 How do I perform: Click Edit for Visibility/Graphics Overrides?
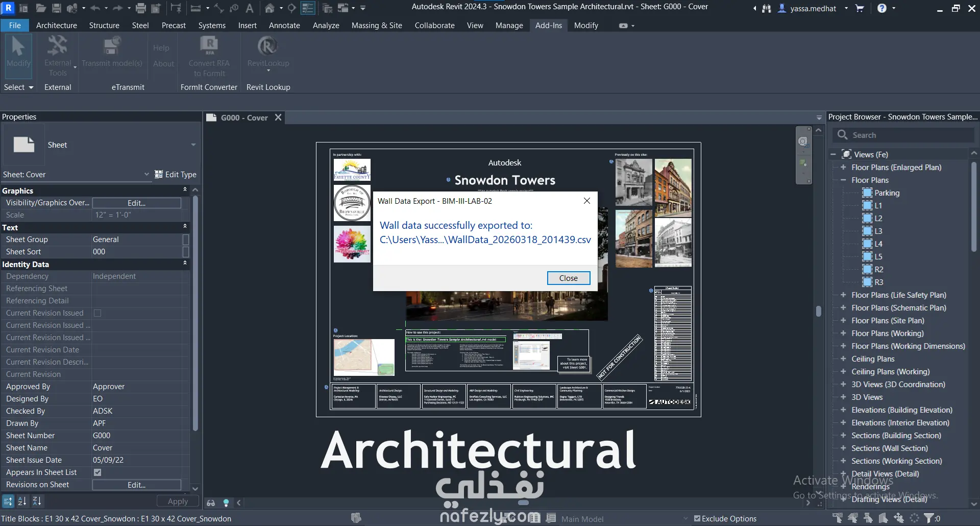136,203
